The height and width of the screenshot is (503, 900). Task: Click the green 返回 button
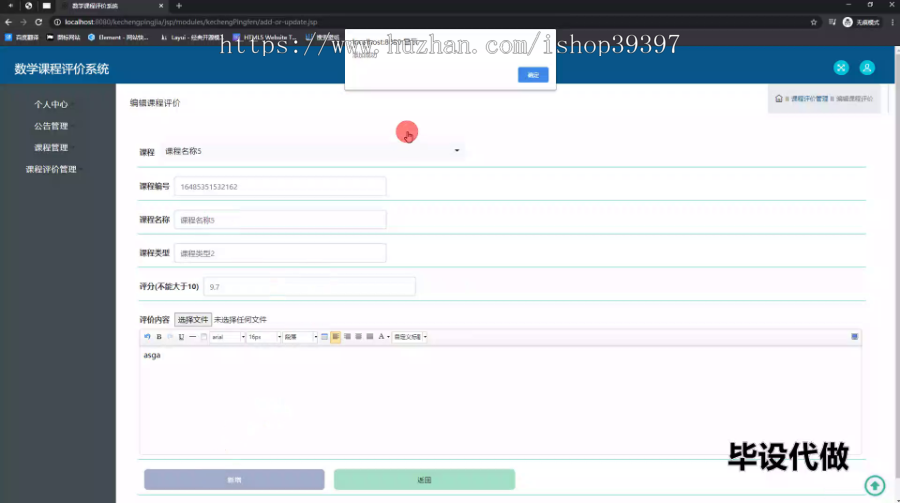(424, 479)
